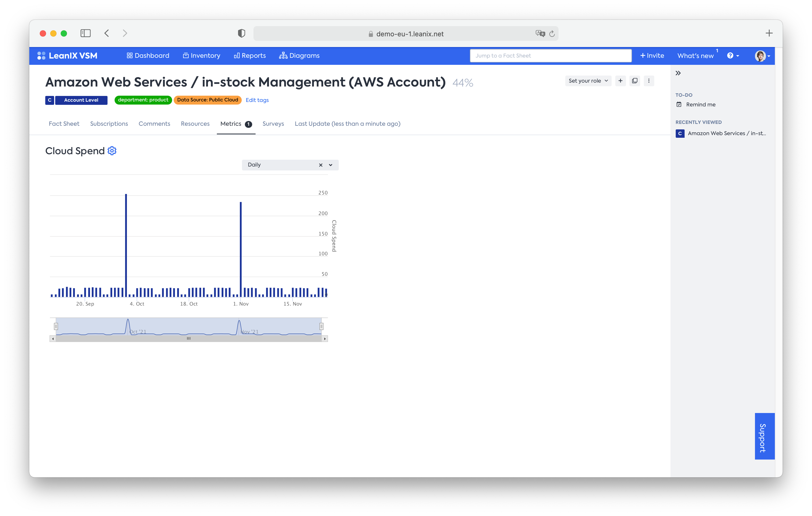The width and height of the screenshot is (812, 516).
Task: Click the tall spending spike bar near 1. Nov
Action: tap(240, 249)
